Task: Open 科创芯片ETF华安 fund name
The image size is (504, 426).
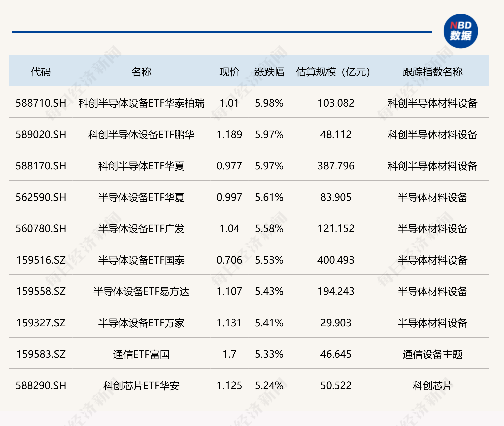Action: click(141, 386)
